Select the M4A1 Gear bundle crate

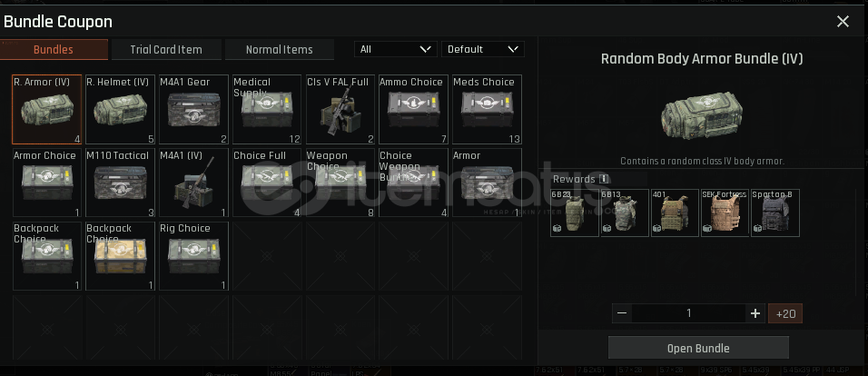pos(193,110)
